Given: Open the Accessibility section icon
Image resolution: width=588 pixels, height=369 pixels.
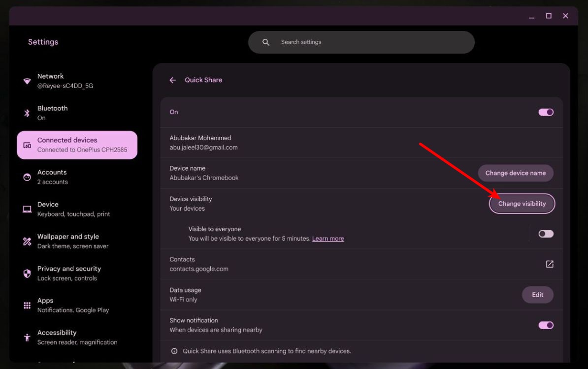Looking at the screenshot, I should pos(27,337).
